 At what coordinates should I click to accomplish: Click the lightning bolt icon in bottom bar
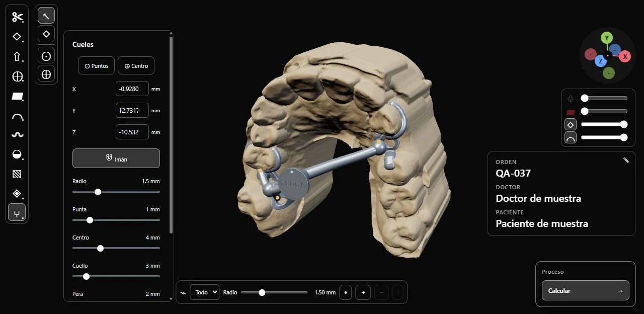coord(183,292)
